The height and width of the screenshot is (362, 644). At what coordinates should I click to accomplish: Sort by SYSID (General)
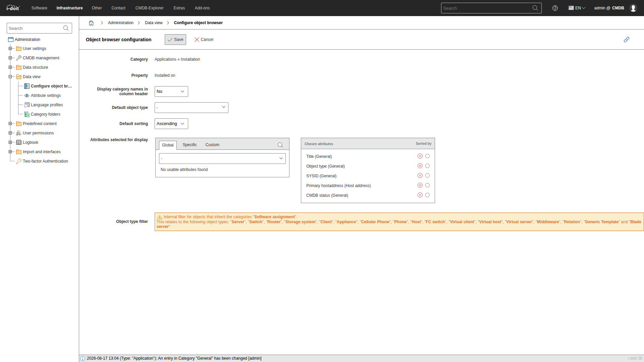tap(427, 176)
